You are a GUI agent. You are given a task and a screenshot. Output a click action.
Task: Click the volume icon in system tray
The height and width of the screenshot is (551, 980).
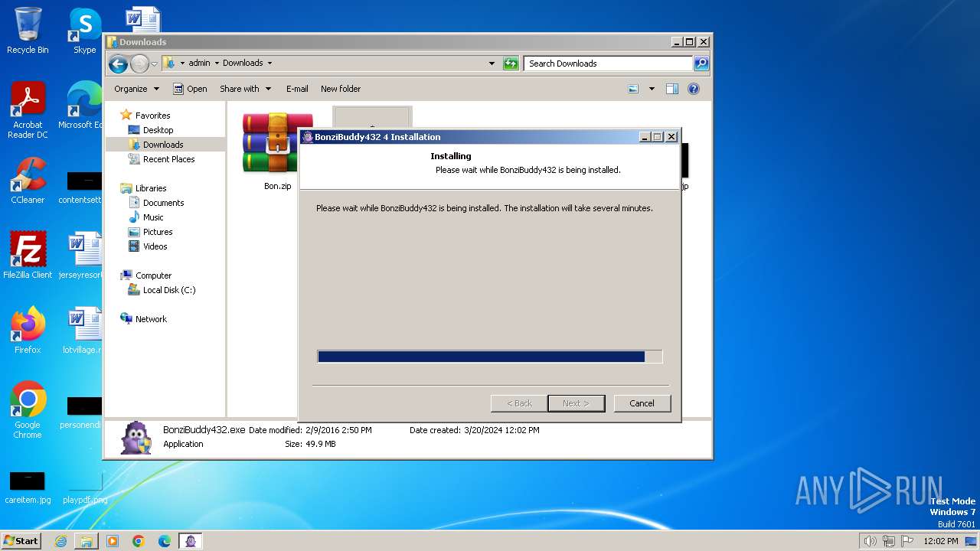(x=871, y=541)
